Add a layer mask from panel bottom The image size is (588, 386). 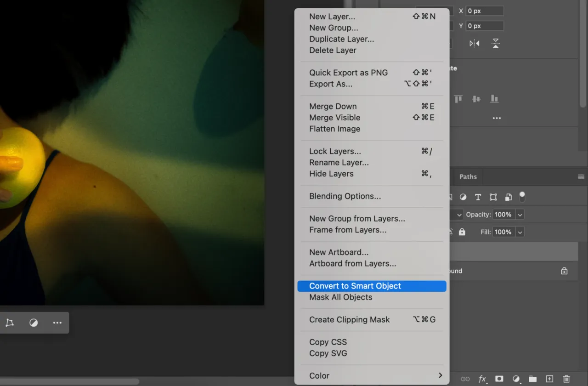click(499, 379)
